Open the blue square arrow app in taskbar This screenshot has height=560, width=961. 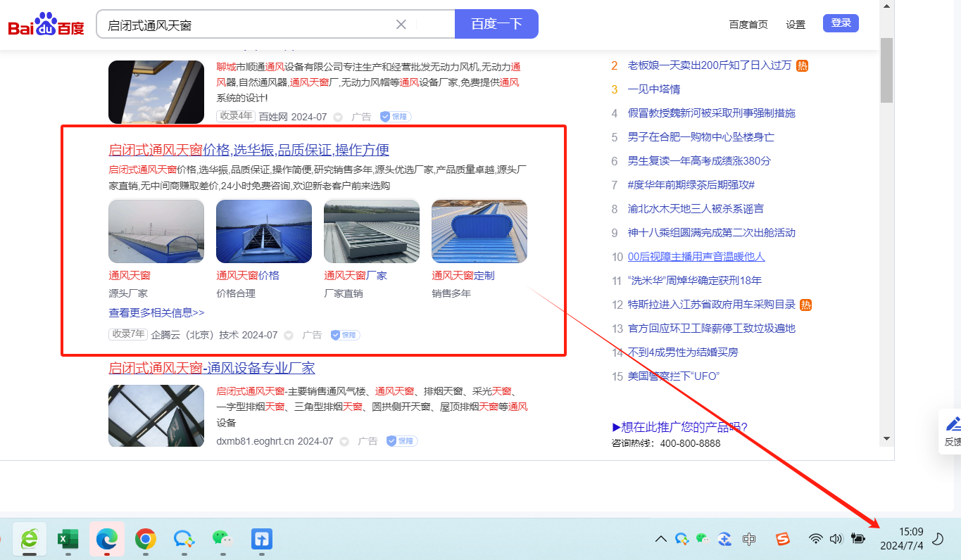coord(262,539)
